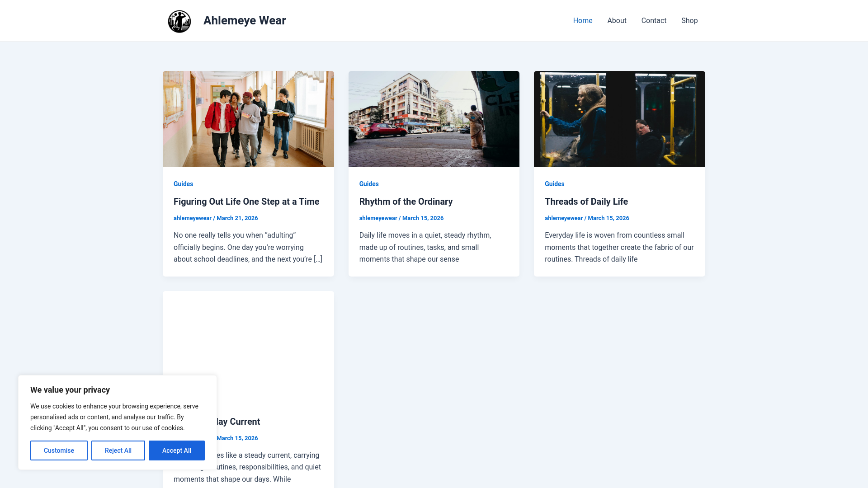This screenshot has width=868, height=488.
Task: Open the About page from the menu
Action: [617, 21]
